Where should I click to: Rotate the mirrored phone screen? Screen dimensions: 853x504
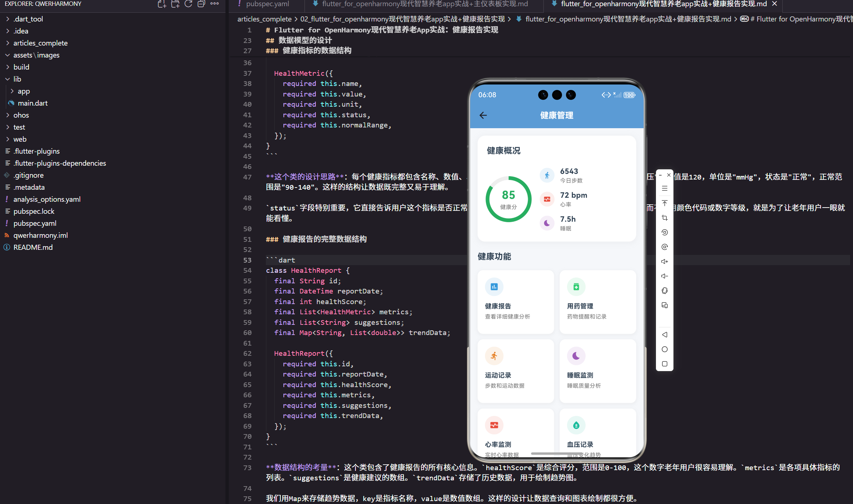[665, 291]
